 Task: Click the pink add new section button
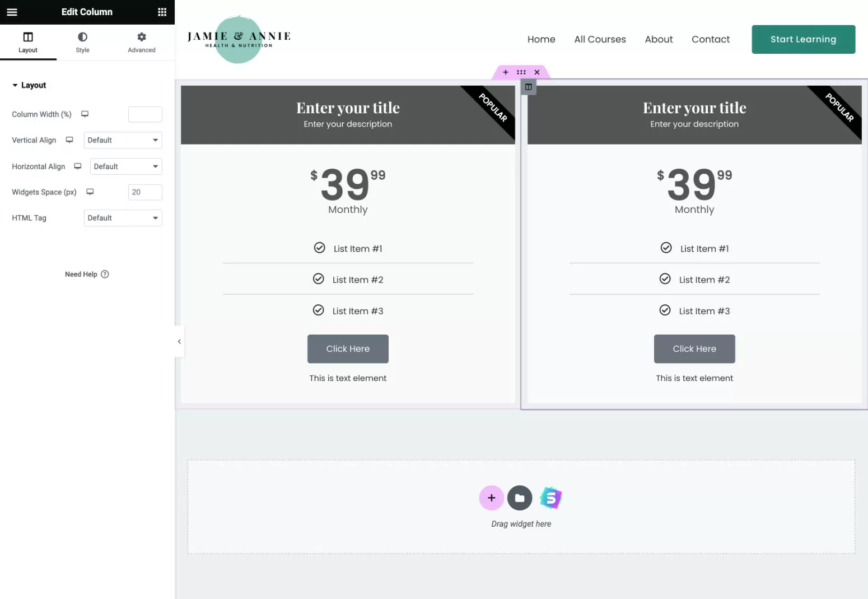491,498
